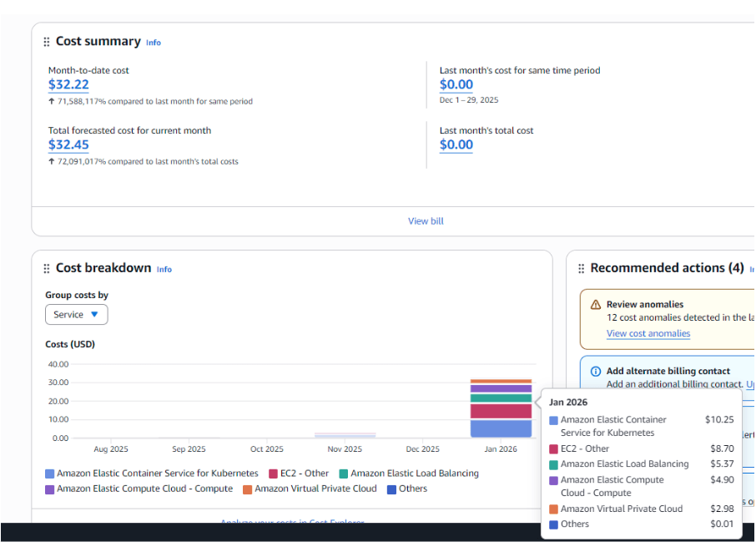756x542 pixels.
Task: Click the $4.90 Compute tooltip value
Action: point(723,479)
